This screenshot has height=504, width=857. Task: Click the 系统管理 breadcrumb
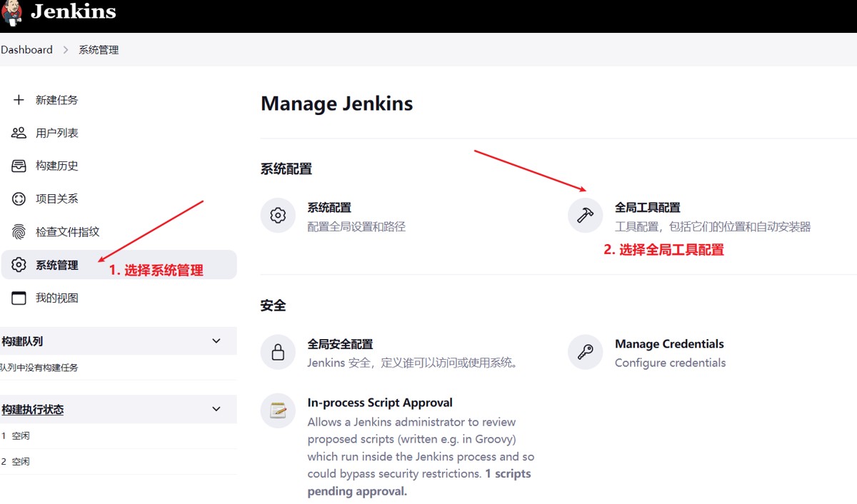[99, 50]
